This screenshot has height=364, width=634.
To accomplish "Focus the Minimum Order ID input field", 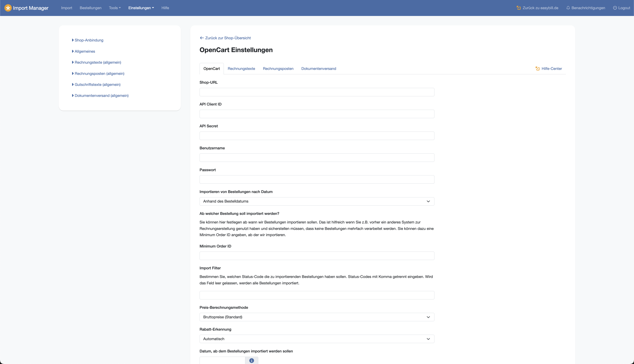I will pyautogui.click(x=317, y=256).
